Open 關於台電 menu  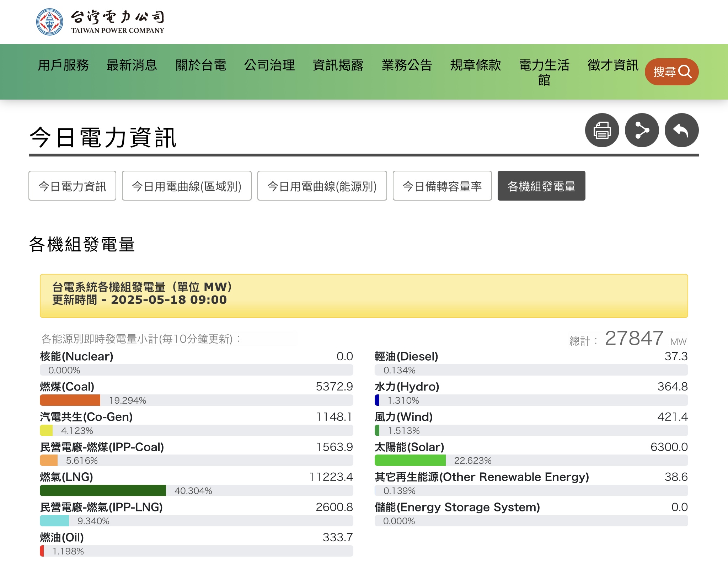[x=201, y=65]
